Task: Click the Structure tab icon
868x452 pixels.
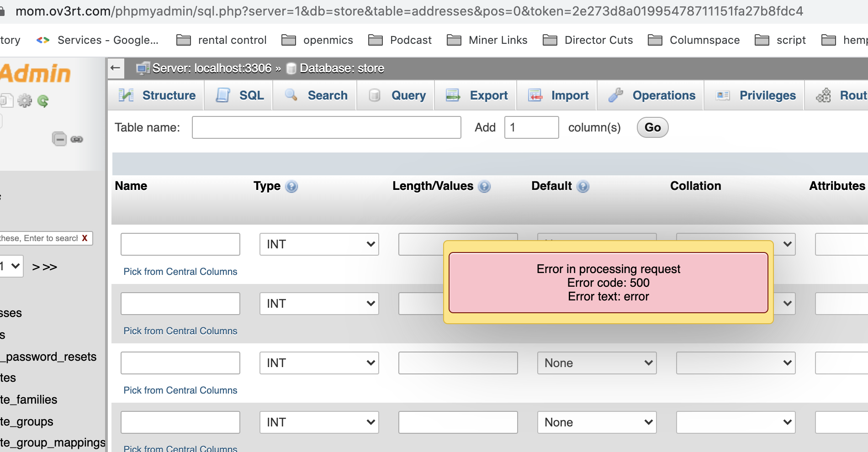Action: pyautogui.click(x=126, y=95)
